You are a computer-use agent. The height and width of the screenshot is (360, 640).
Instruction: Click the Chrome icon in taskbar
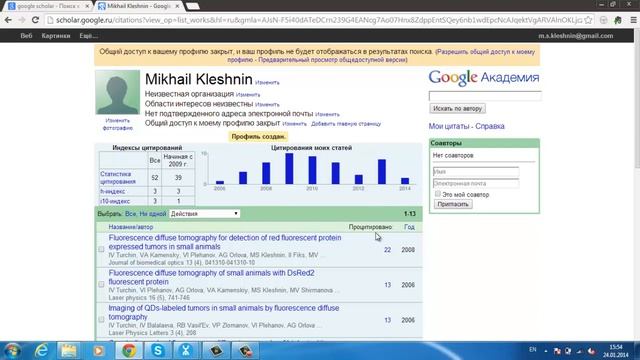129,351
